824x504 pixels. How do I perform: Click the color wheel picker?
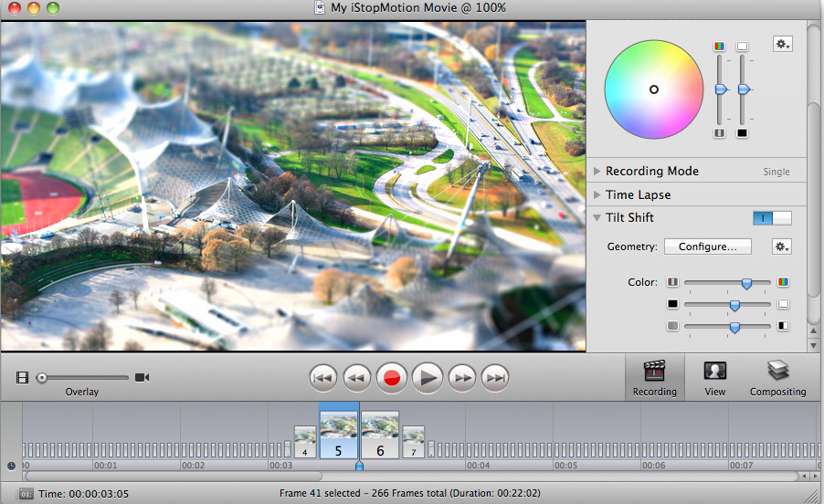(654, 89)
